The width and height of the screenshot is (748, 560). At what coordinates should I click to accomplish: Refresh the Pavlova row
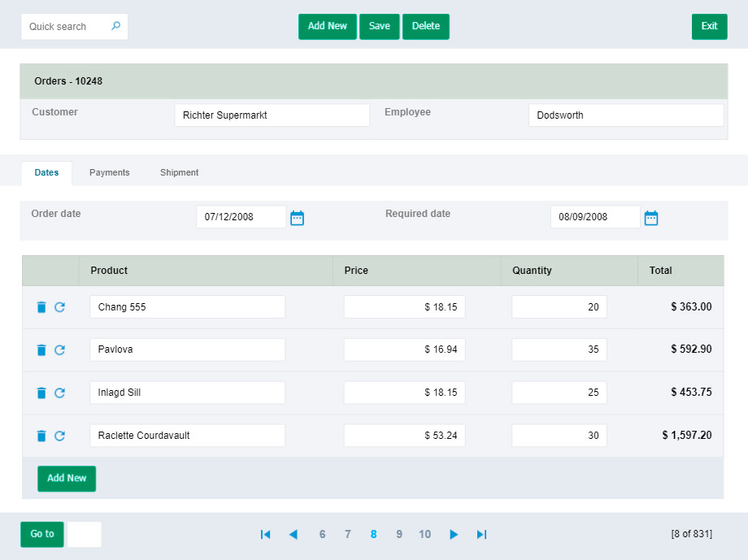click(x=59, y=349)
